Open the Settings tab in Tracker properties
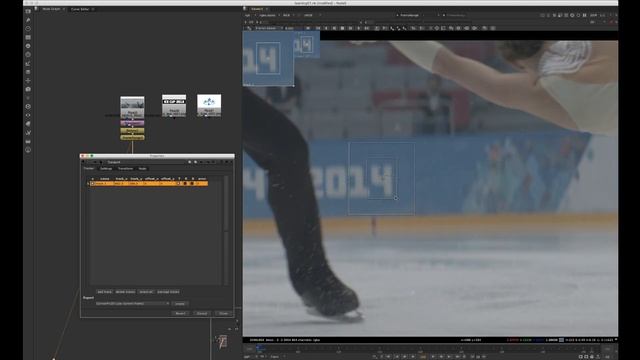The width and height of the screenshot is (640, 360). pyautogui.click(x=106, y=169)
